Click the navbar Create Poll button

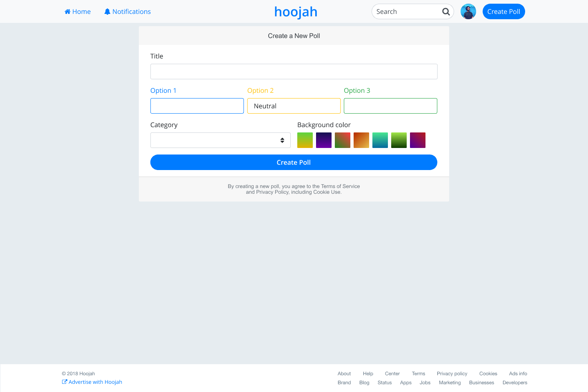(x=503, y=11)
